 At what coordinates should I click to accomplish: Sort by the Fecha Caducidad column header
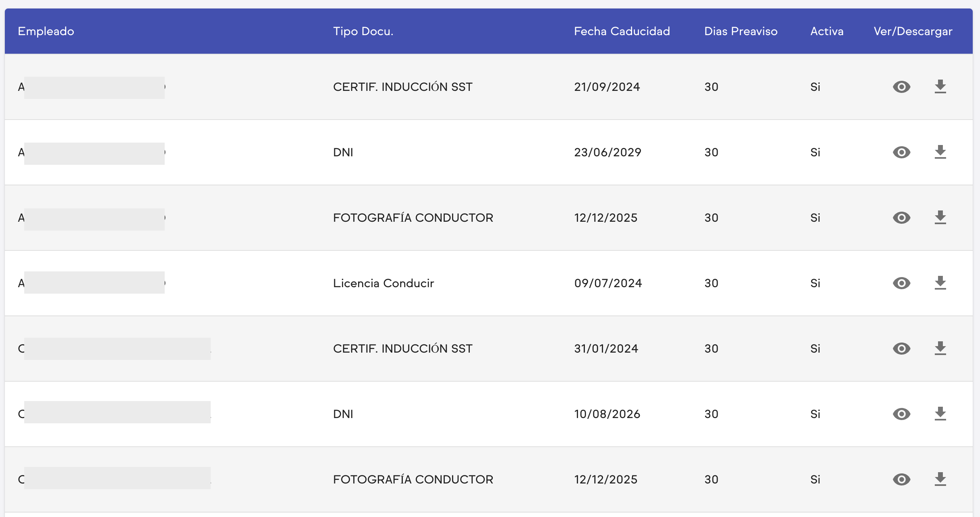click(622, 31)
